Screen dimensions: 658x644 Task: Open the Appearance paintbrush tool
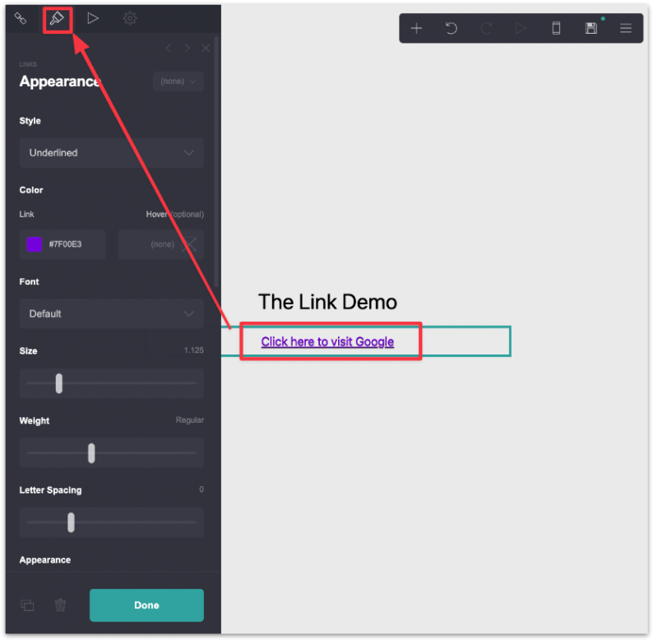tap(56, 18)
